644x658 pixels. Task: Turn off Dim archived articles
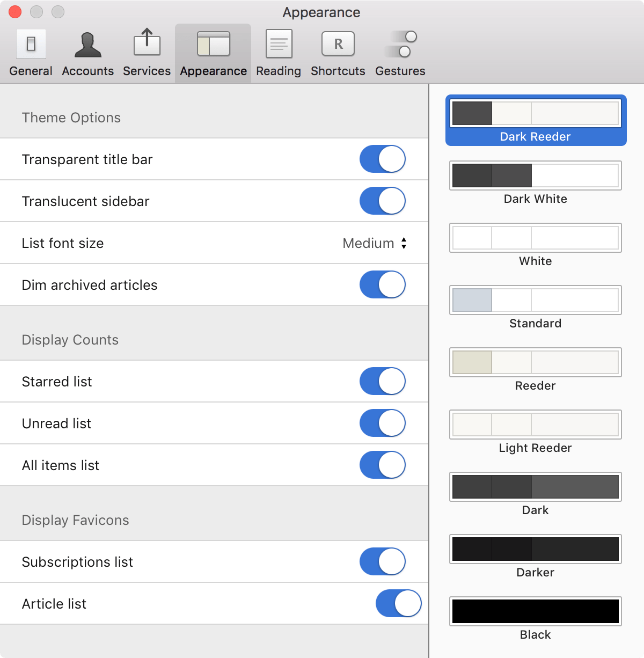pos(382,284)
